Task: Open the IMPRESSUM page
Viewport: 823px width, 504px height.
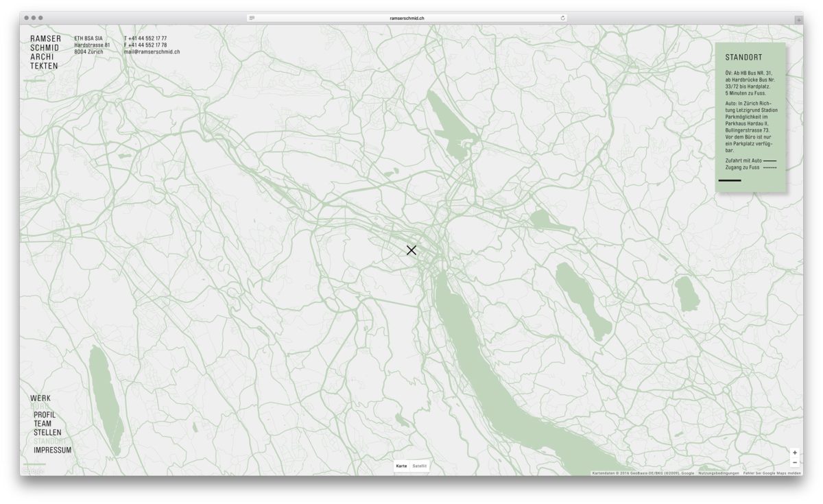Action: (x=52, y=451)
